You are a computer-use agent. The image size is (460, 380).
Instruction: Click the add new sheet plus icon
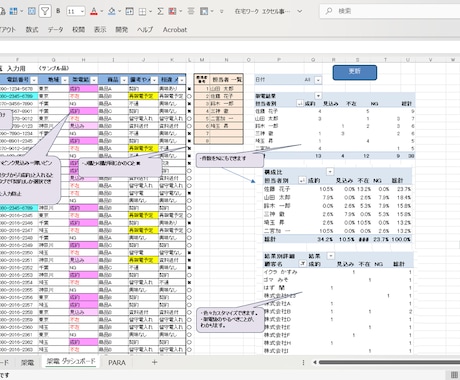tap(154, 362)
